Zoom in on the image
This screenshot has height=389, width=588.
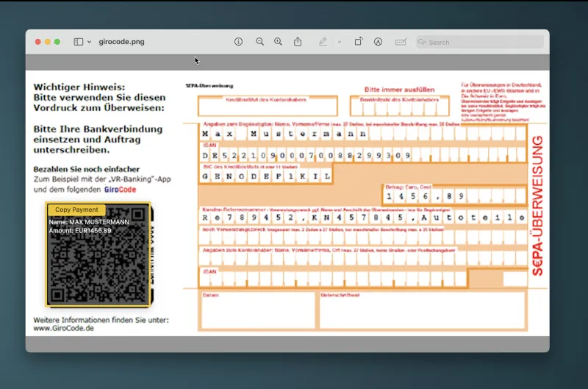click(x=278, y=42)
